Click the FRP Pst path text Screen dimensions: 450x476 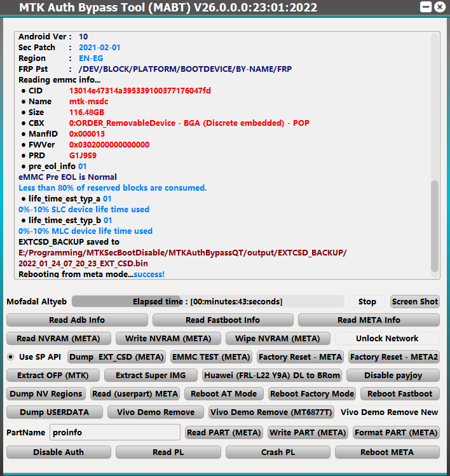(185, 69)
